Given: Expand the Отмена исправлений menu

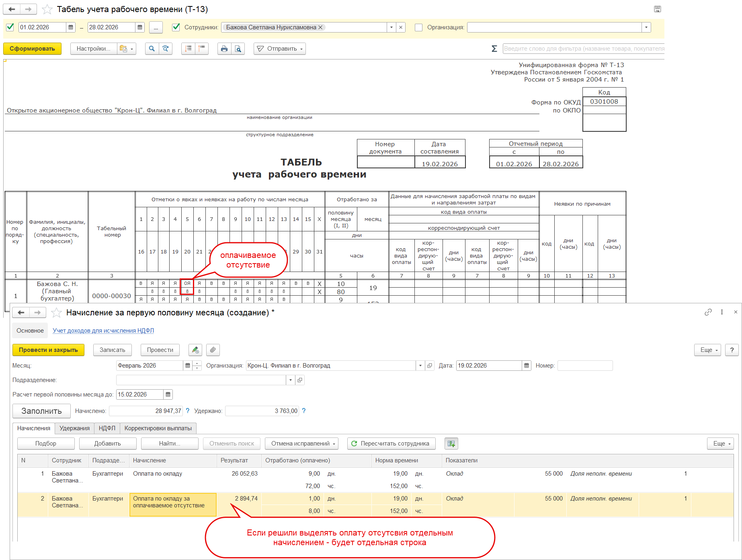Looking at the screenshot, I should click(x=302, y=444).
